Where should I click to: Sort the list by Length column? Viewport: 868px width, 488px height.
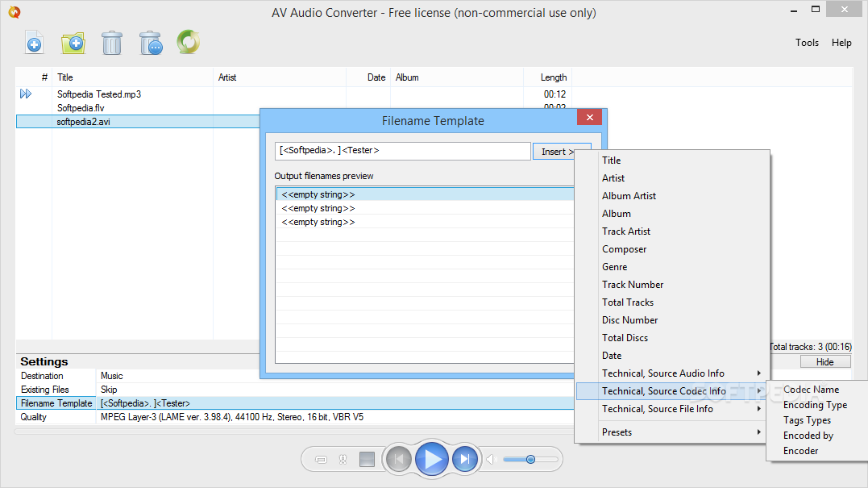click(547, 77)
